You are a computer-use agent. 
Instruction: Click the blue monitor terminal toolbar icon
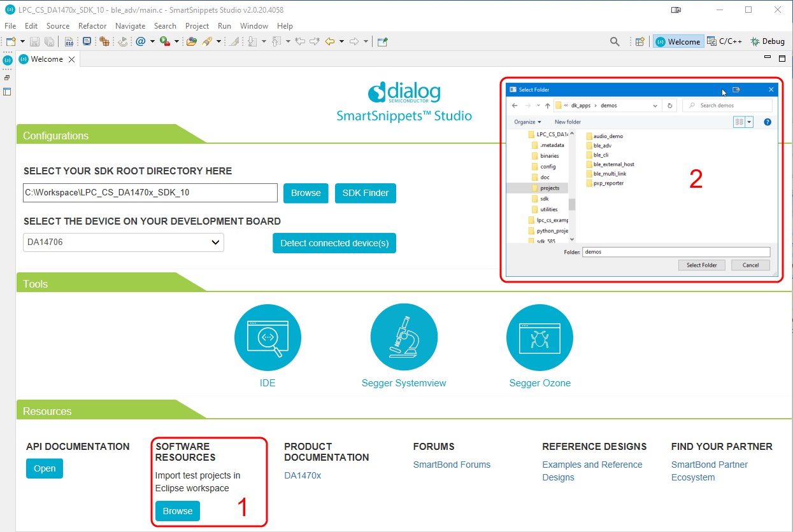(x=87, y=41)
